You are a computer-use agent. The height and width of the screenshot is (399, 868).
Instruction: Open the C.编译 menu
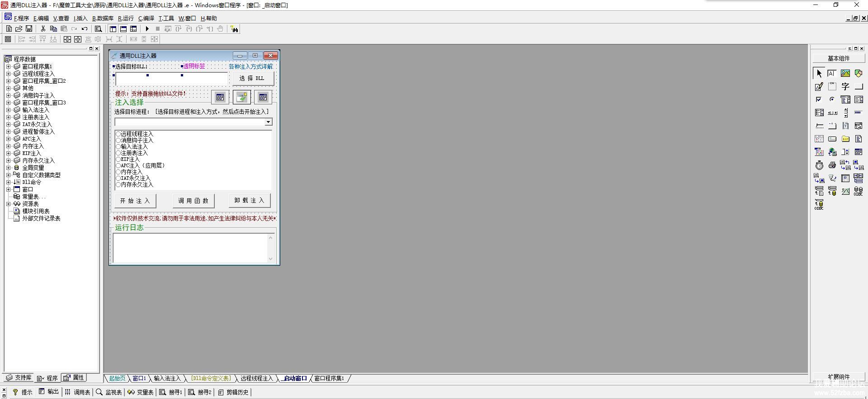[x=146, y=19]
